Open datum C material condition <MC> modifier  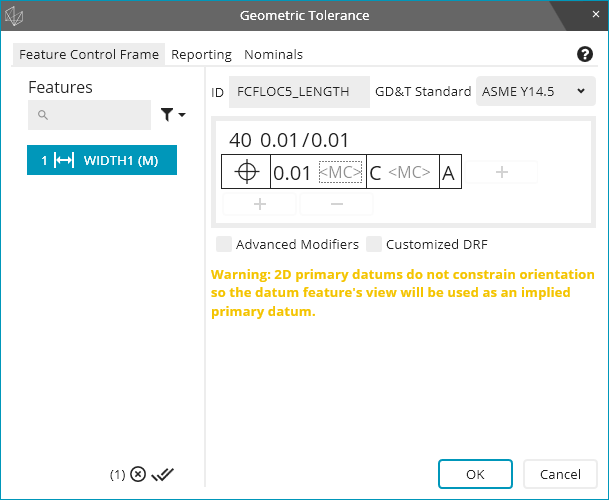pyautogui.click(x=409, y=172)
